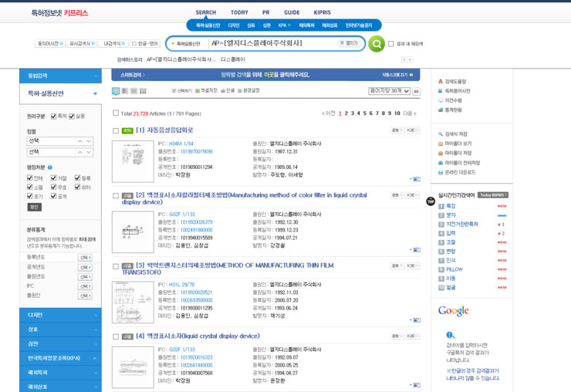Select the image grid view icon

[x=133, y=91]
